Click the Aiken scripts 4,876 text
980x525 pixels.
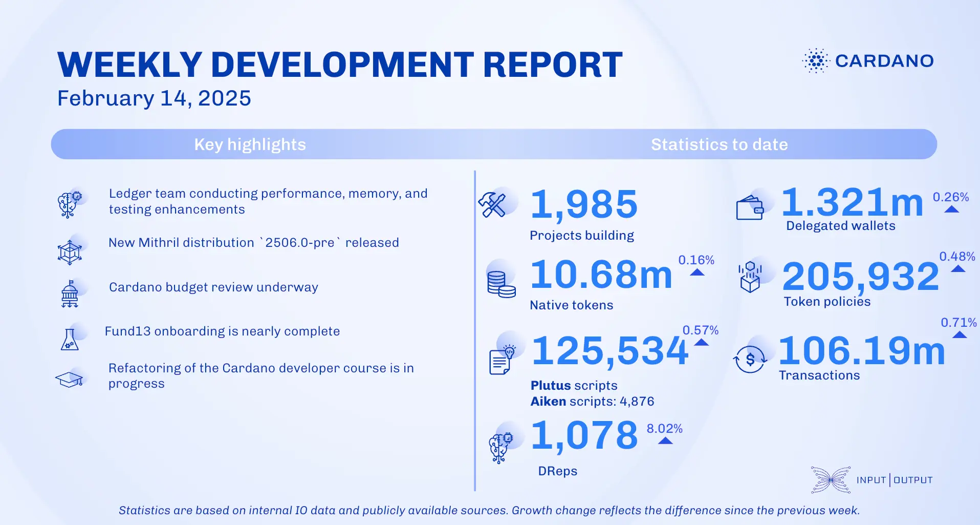coord(592,402)
